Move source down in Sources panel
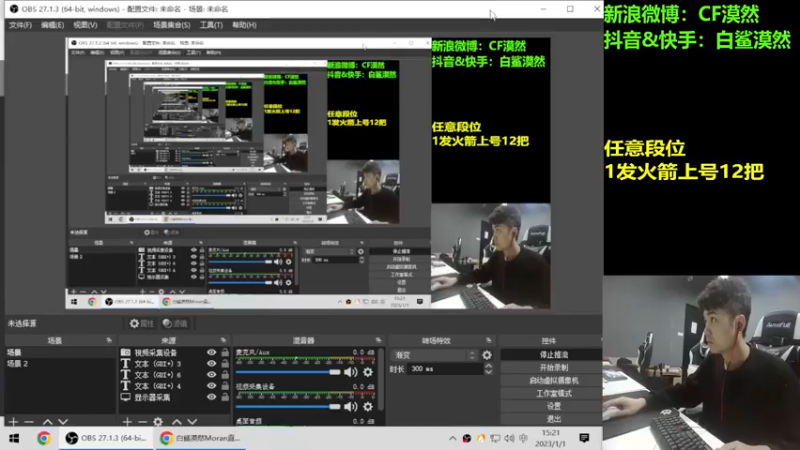This screenshot has height=450, width=800. (x=192, y=421)
